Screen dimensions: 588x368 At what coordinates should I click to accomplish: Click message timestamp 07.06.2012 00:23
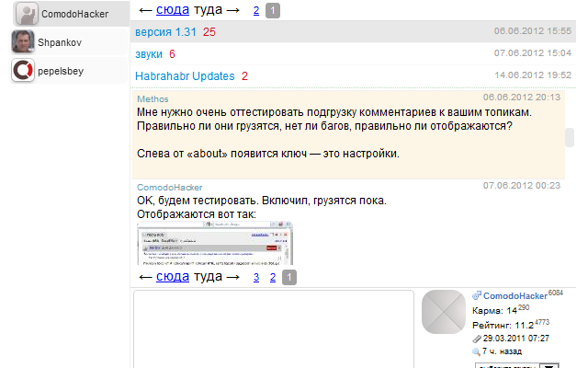[x=521, y=186]
